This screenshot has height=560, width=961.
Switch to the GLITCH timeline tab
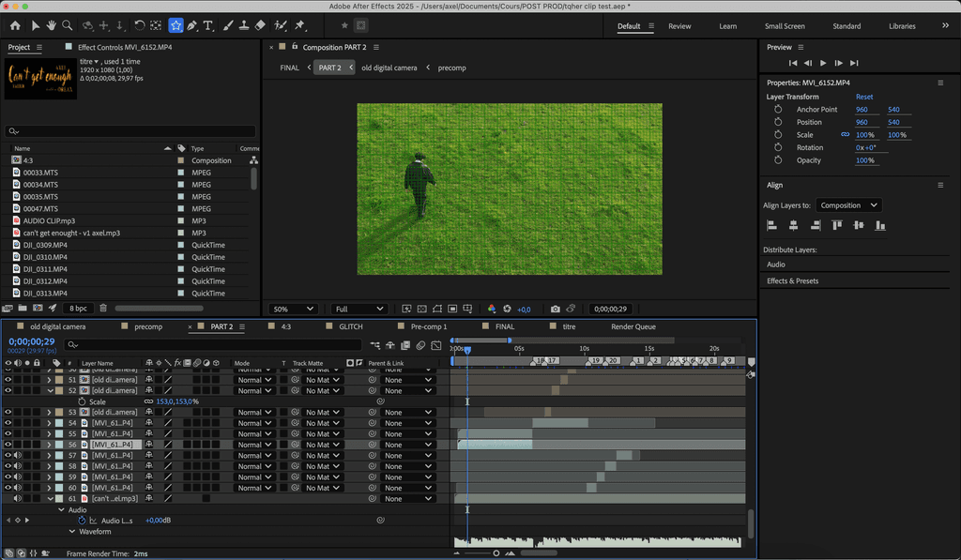[x=350, y=326]
